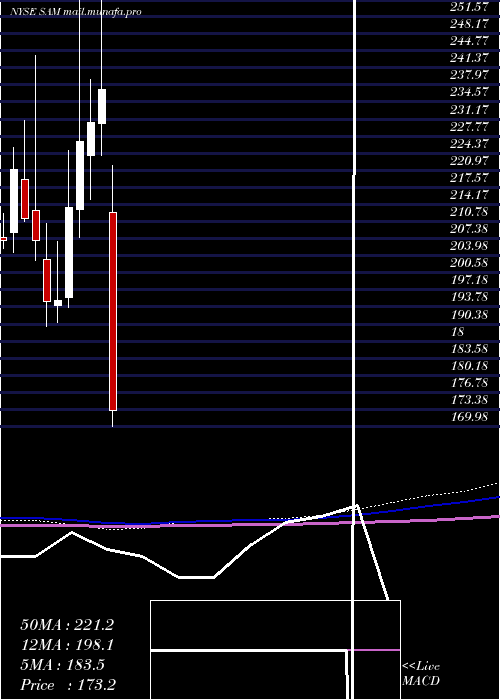The width and height of the screenshot is (500, 700).
Task: Click the 231.17 price axis label
Action: coord(469,109)
